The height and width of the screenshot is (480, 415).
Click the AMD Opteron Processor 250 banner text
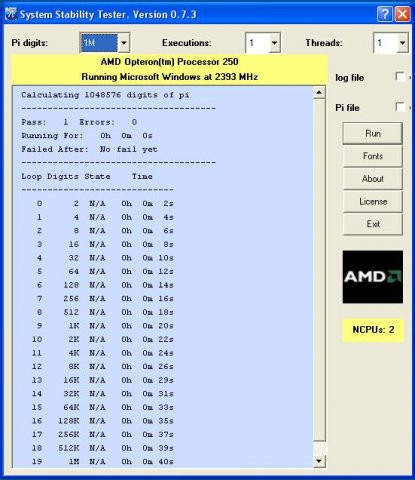pos(169,62)
